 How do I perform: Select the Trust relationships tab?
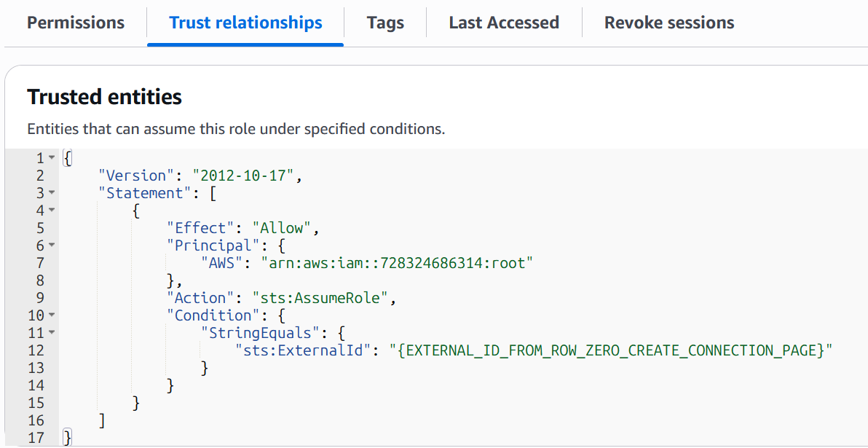click(245, 23)
